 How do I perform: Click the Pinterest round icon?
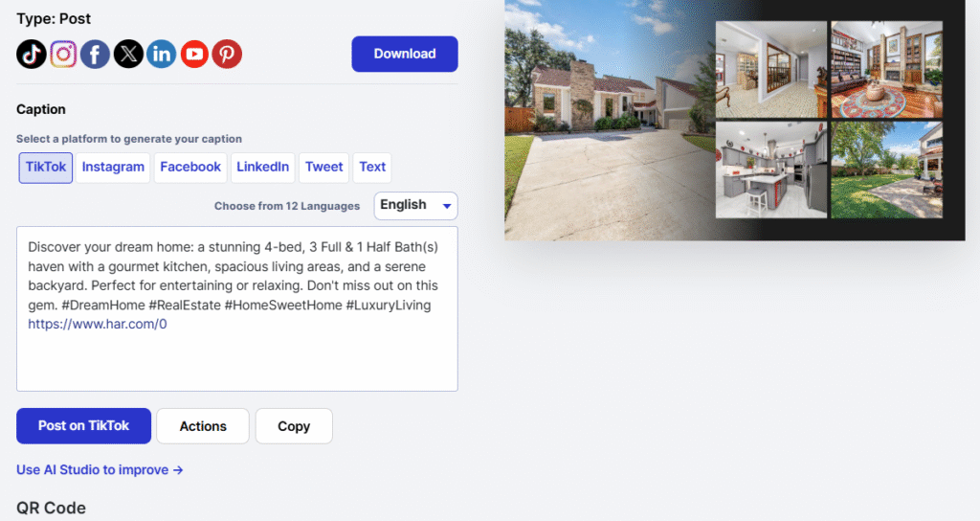(x=227, y=55)
